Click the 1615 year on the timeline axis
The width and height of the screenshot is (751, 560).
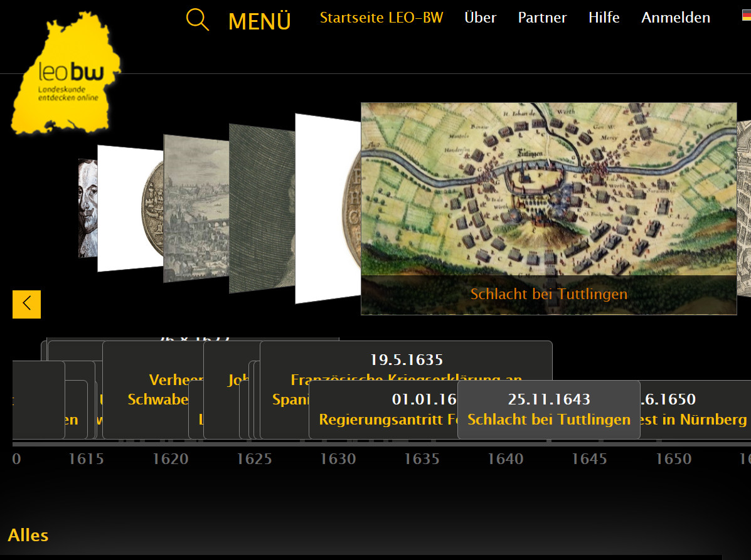coord(86,459)
